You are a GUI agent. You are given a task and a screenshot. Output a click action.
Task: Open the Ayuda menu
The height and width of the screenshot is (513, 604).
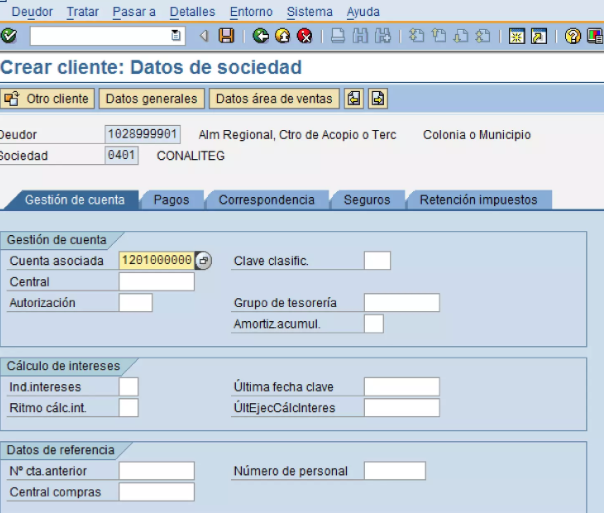363,12
